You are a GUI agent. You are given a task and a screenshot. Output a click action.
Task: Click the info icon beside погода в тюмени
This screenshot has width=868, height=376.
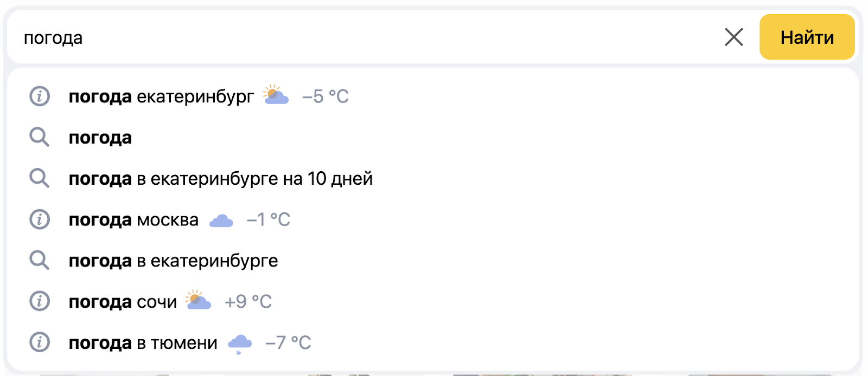[39, 342]
